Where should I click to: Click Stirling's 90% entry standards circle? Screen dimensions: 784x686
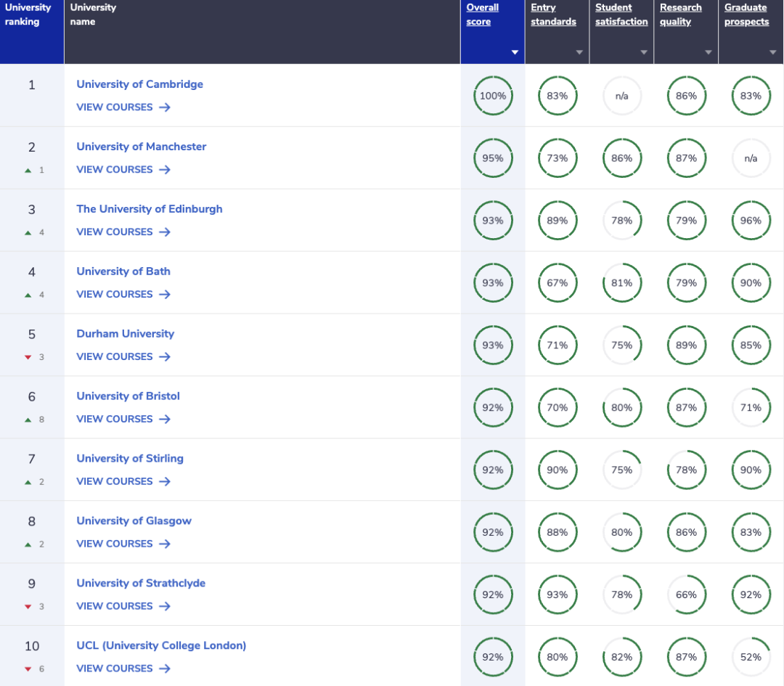tap(558, 470)
